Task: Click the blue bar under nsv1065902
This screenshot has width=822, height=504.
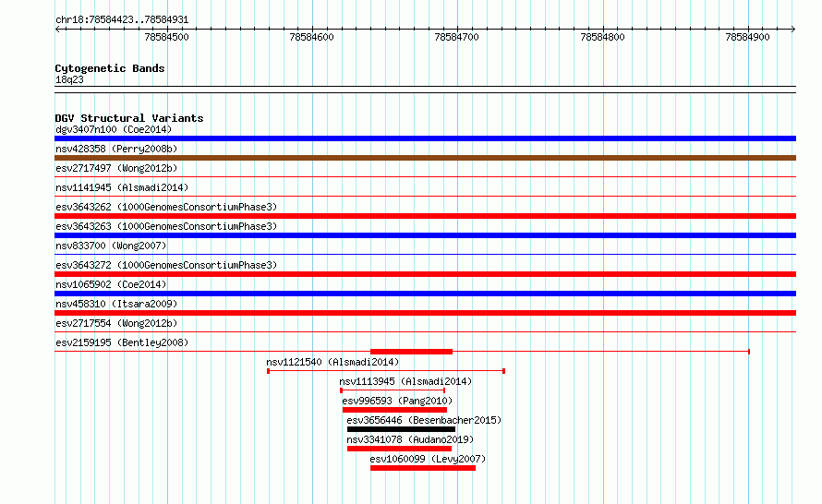Action: click(425, 294)
